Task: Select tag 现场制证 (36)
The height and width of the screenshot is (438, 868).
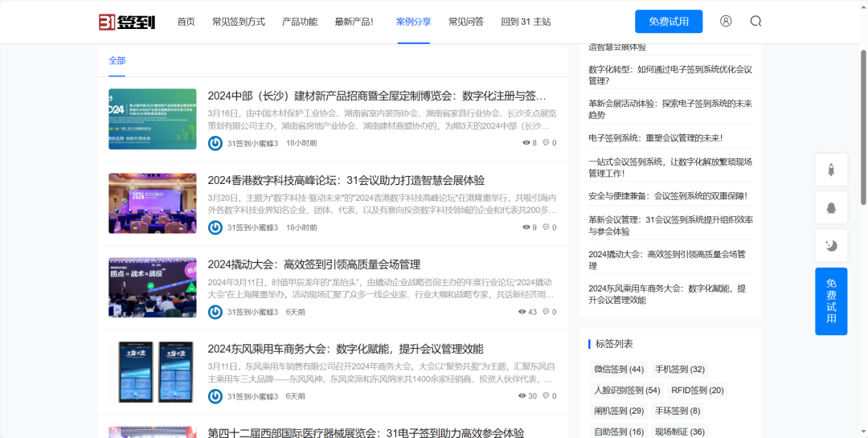Action: click(680, 432)
